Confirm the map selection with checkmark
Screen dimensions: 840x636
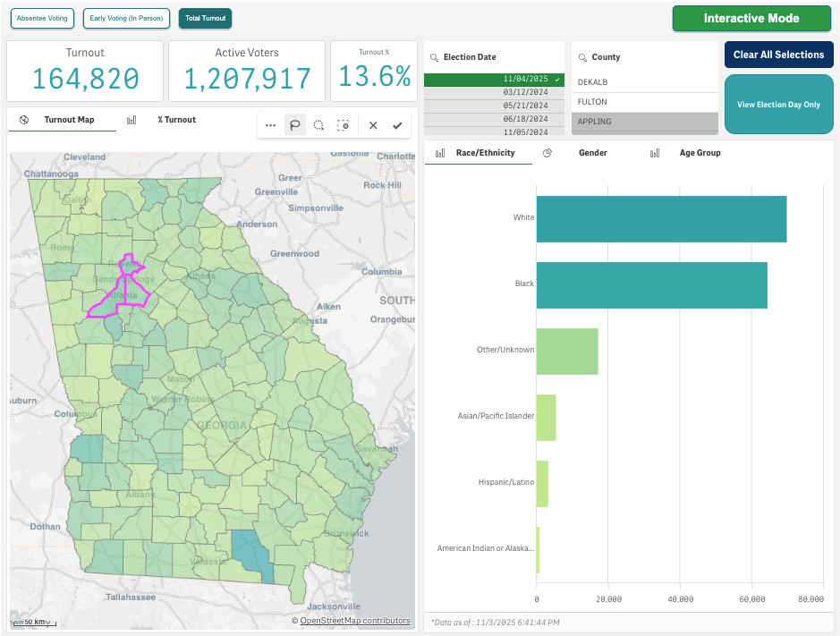tap(397, 126)
